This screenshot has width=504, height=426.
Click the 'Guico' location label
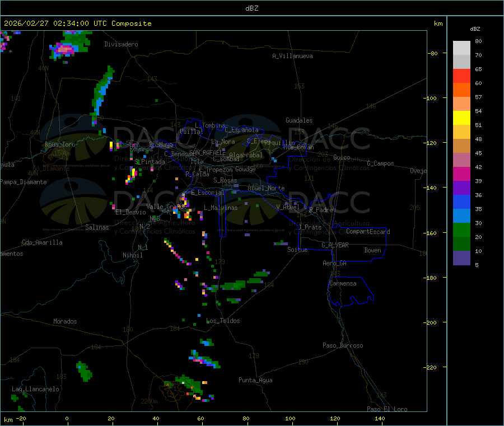342,157
